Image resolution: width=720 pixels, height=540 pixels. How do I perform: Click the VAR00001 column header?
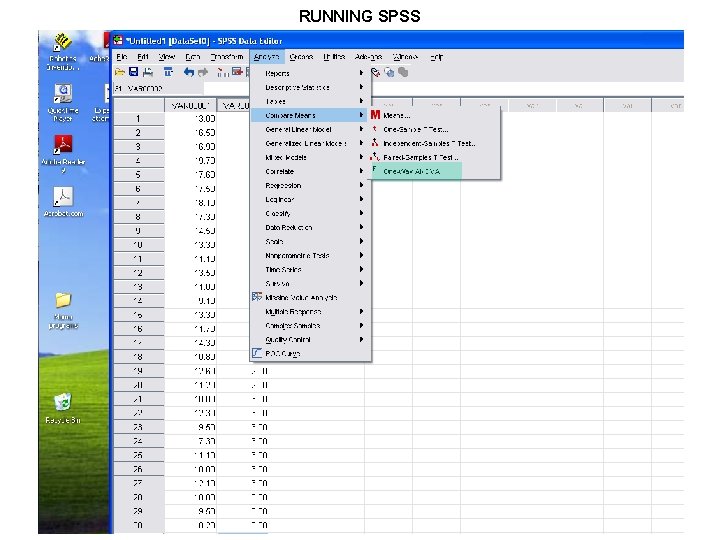(x=191, y=106)
